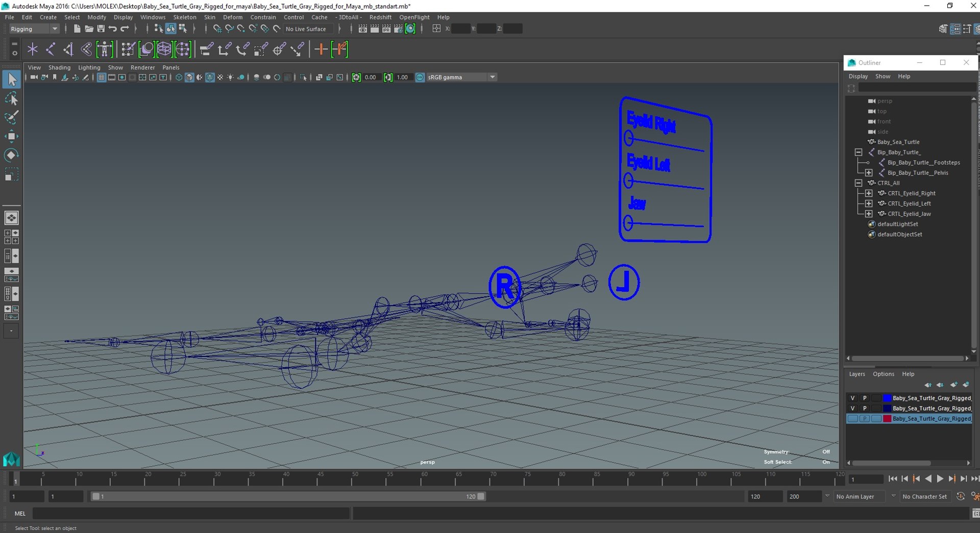
Task: Click Play backwards button
Action: click(928, 479)
